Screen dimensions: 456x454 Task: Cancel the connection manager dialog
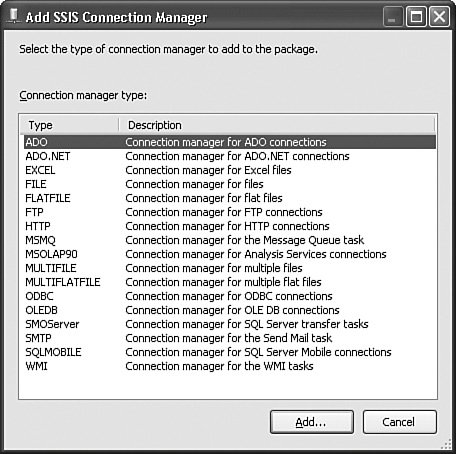point(399,422)
